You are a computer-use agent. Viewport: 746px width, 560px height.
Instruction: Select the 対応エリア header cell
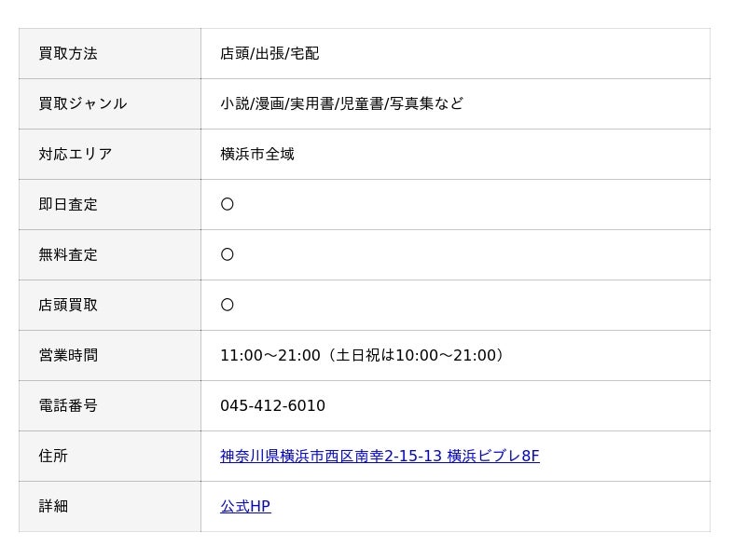(110, 155)
